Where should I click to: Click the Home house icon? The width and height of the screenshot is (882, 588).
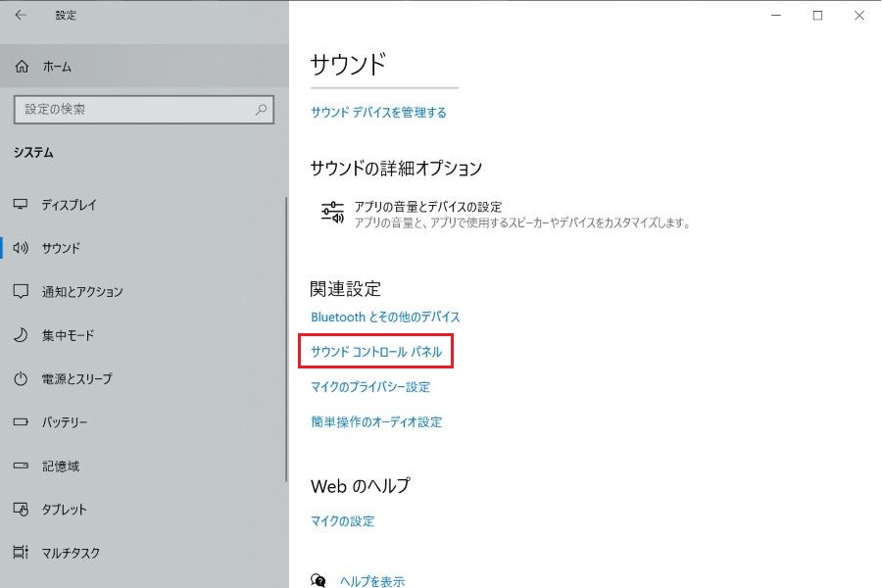coord(22,67)
